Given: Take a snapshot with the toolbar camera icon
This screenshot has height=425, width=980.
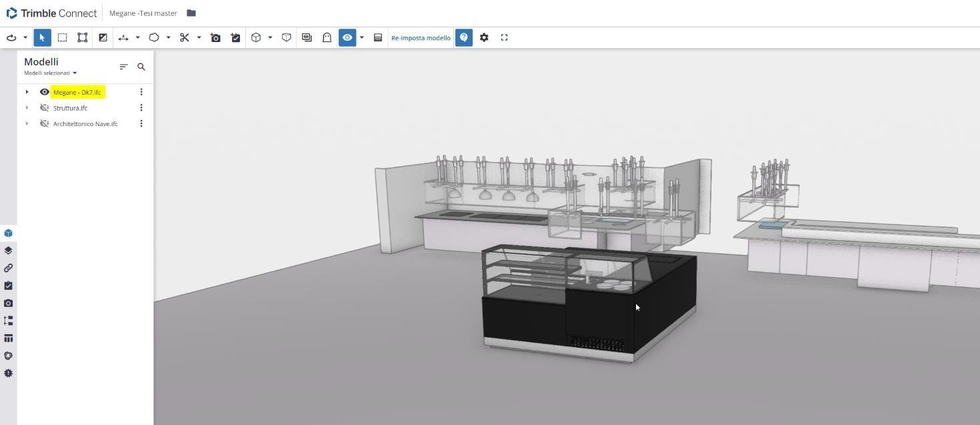Looking at the screenshot, I should [215, 38].
